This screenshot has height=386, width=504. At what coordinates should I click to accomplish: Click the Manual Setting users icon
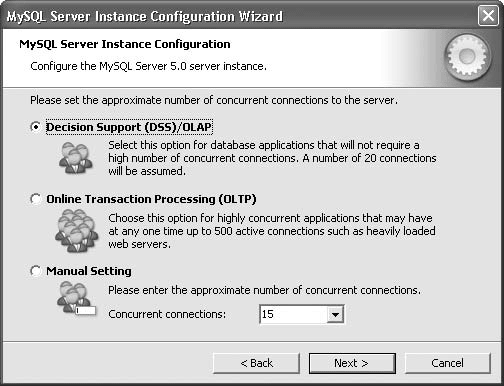[76, 298]
